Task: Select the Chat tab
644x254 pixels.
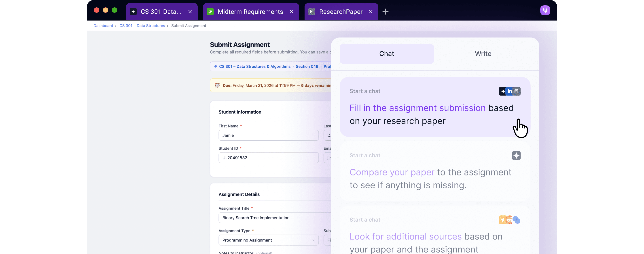Action: [386, 54]
